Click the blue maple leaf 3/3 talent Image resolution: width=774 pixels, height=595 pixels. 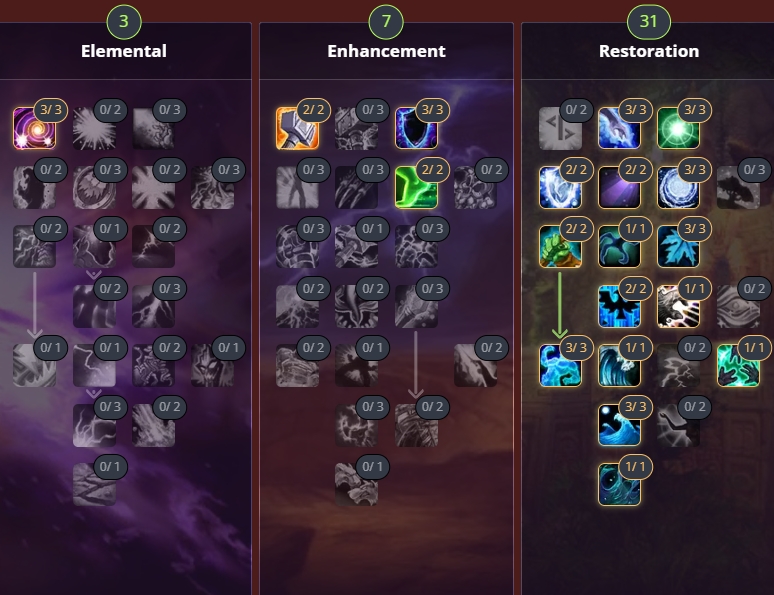pyautogui.click(x=679, y=246)
